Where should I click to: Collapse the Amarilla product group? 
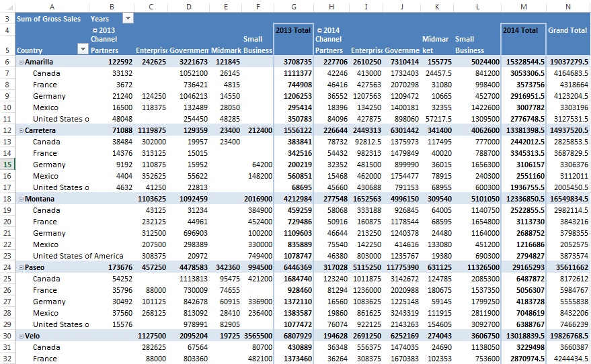tap(21, 62)
